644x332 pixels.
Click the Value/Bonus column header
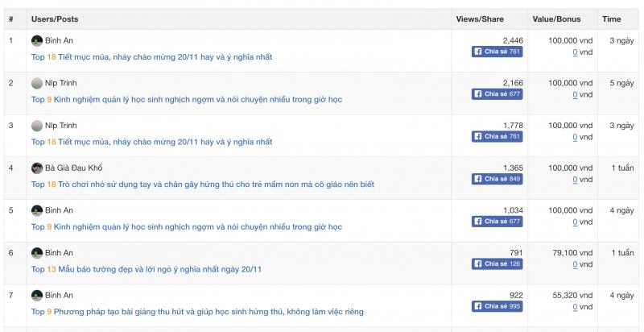pyautogui.click(x=556, y=19)
